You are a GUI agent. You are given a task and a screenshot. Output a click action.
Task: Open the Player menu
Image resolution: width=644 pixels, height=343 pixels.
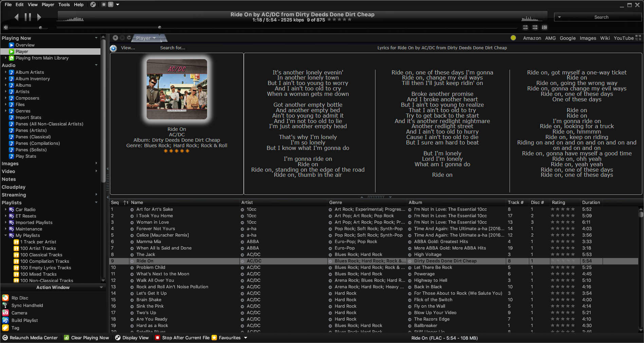(48, 4)
